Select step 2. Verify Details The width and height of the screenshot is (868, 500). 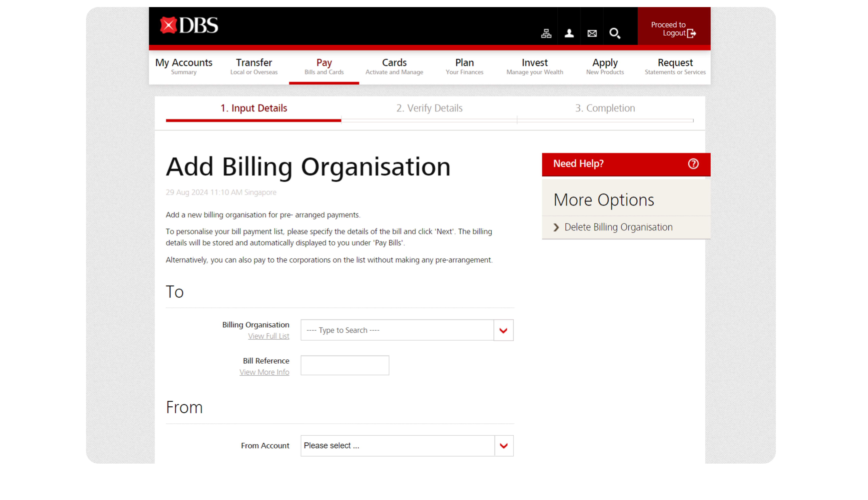(429, 108)
